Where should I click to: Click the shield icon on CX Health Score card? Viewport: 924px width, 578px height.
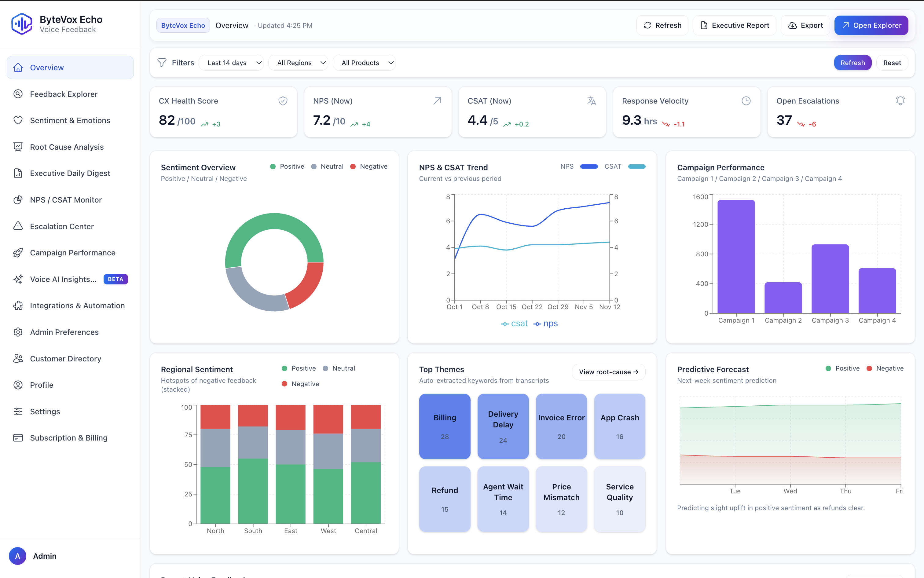[x=283, y=101]
